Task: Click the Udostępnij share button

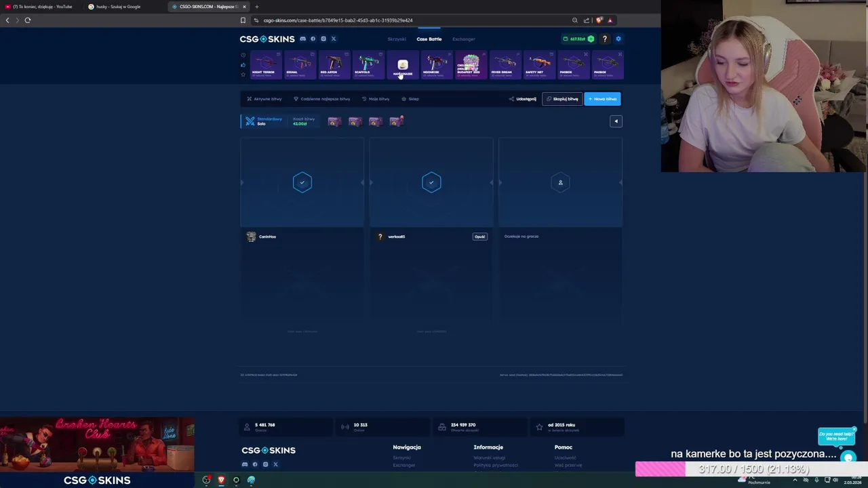Action: click(x=523, y=99)
